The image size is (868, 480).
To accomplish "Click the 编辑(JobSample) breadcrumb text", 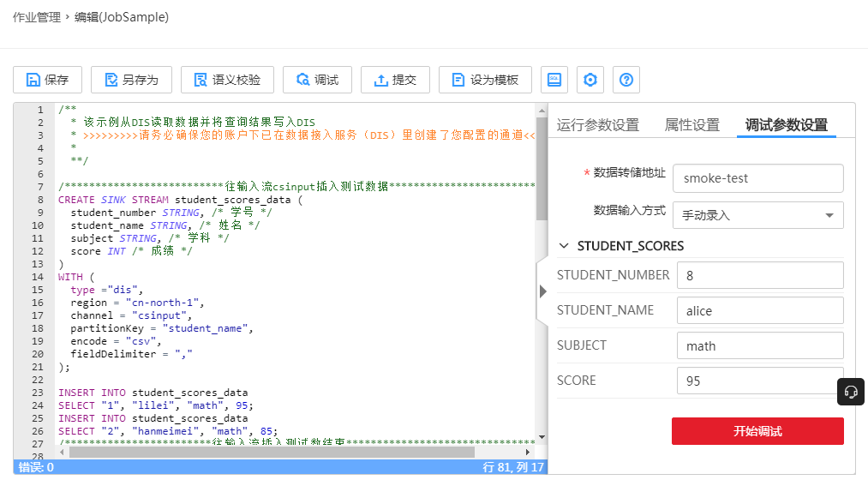I will point(122,17).
